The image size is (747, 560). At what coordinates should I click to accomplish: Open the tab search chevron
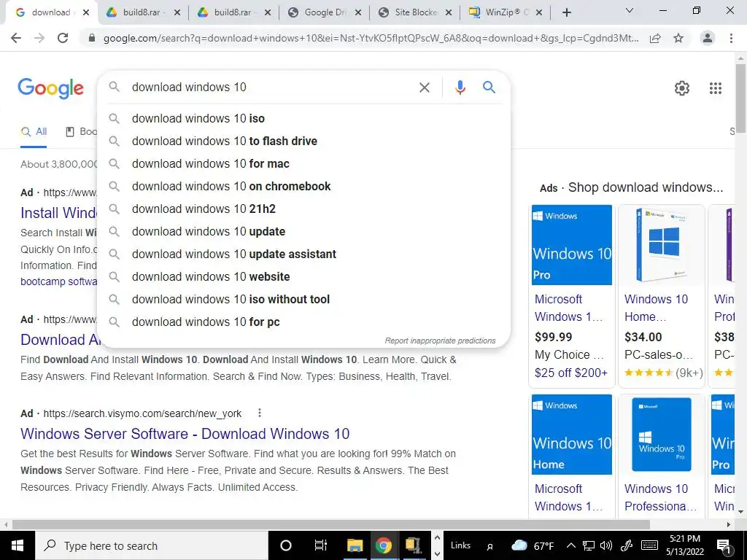[630, 10]
